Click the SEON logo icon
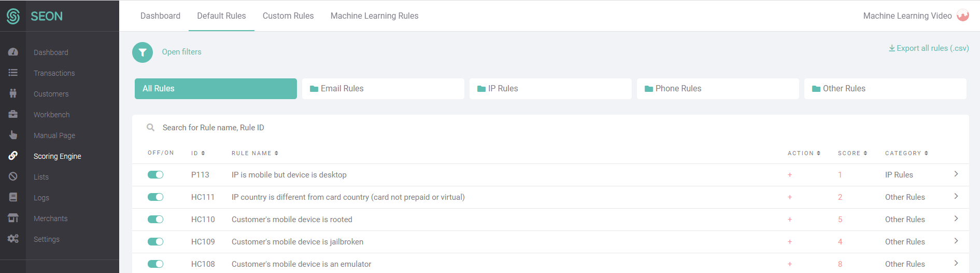This screenshot has height=273, width=980. click(x=13, y=16)
